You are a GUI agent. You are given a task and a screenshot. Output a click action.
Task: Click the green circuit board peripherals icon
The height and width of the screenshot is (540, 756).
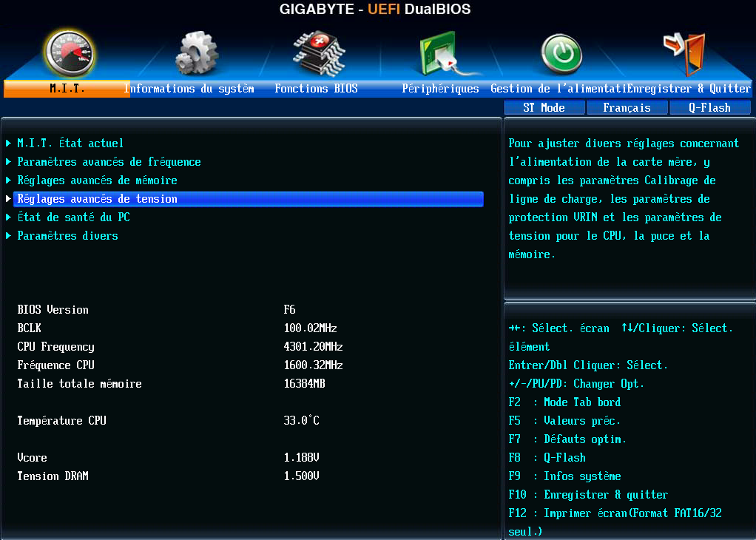444,53
